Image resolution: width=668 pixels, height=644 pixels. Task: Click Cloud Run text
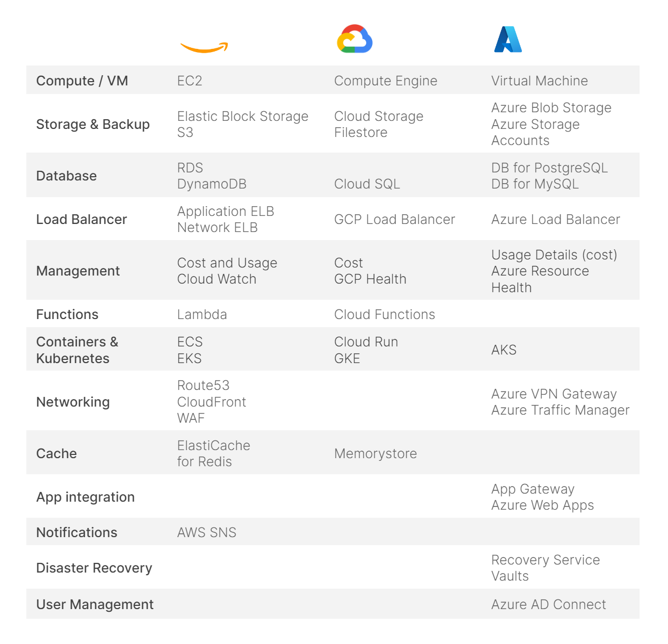click(366, 342)
